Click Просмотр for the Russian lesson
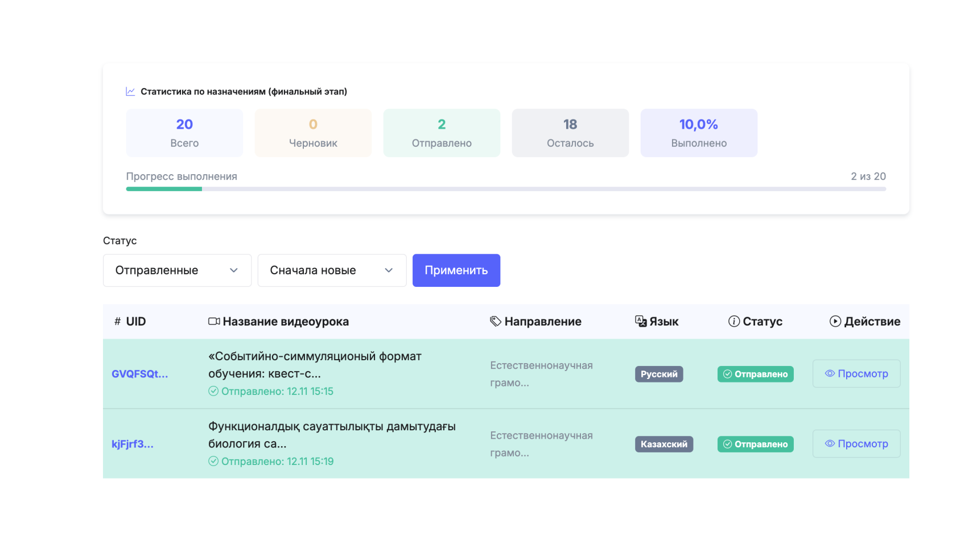This screenshot has height=560, width=956. 856,374
